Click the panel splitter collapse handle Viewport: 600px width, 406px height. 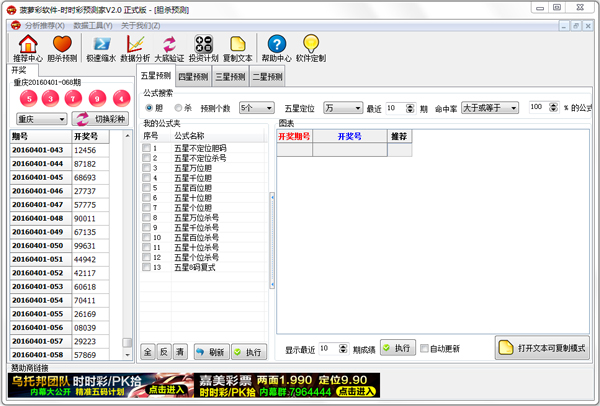[x=272, y=241]
